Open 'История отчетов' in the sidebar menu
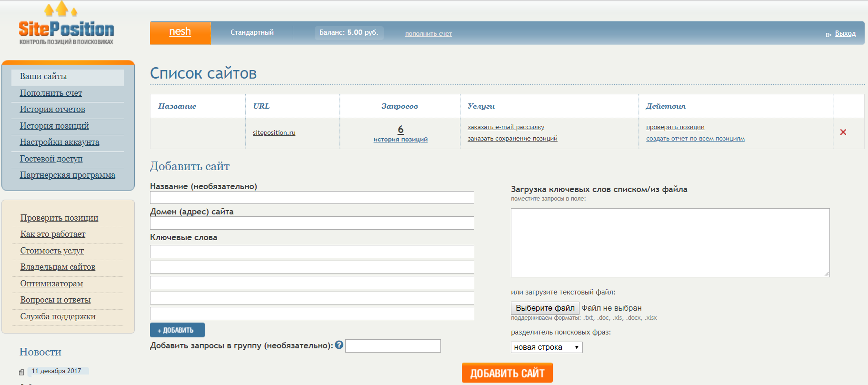868x385 pixels. tap(52, 109)
